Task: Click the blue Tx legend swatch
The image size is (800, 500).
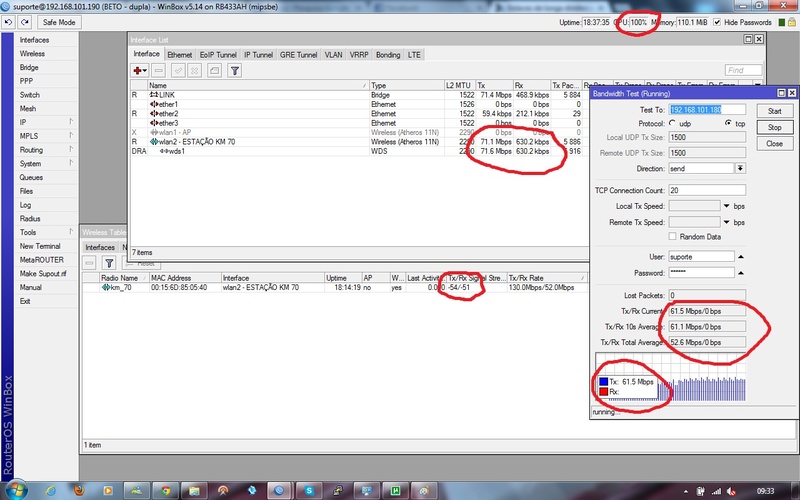Action: pos(604,382)
